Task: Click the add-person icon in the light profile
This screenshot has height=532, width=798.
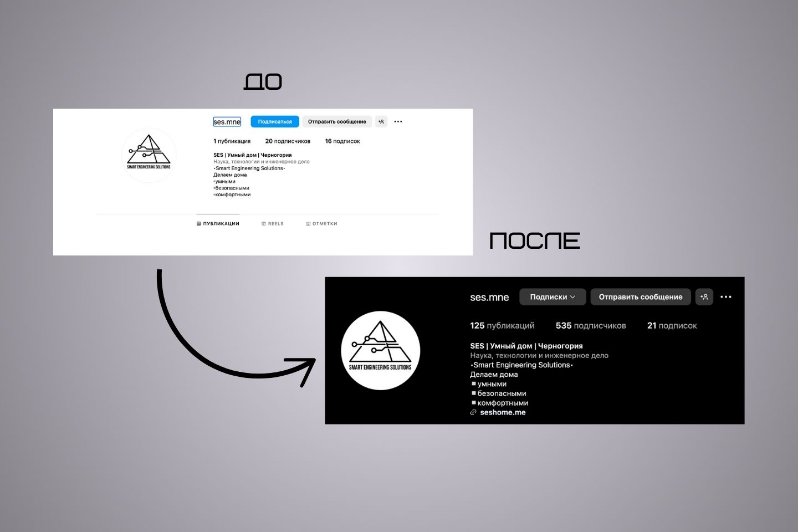Action: (381, 121)
